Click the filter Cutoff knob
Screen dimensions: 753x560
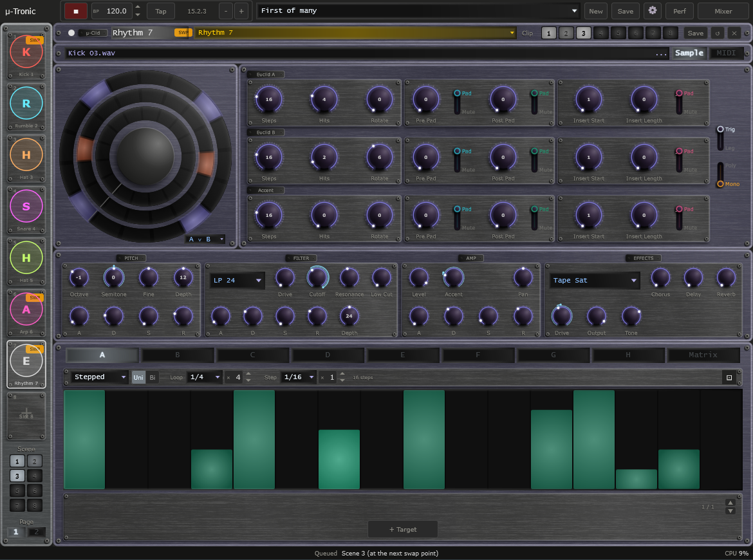click(317, 277)
